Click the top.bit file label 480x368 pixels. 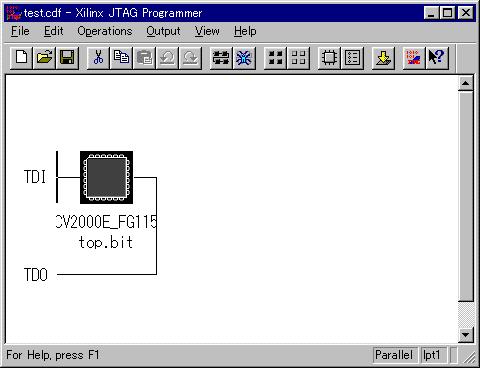pos(106,242)
